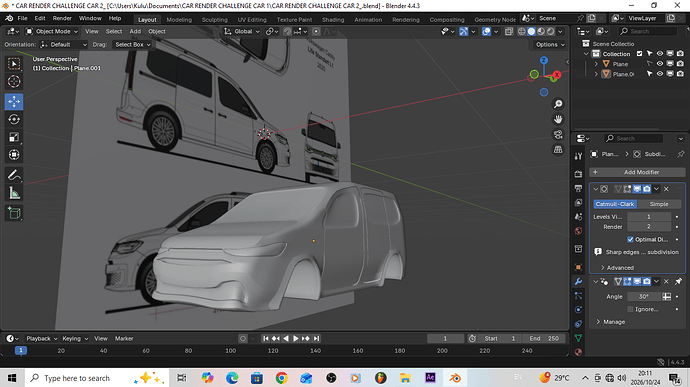Click frame 100 on the timeline
This screenshot has width=690, height=387.
tap(231, 351)
